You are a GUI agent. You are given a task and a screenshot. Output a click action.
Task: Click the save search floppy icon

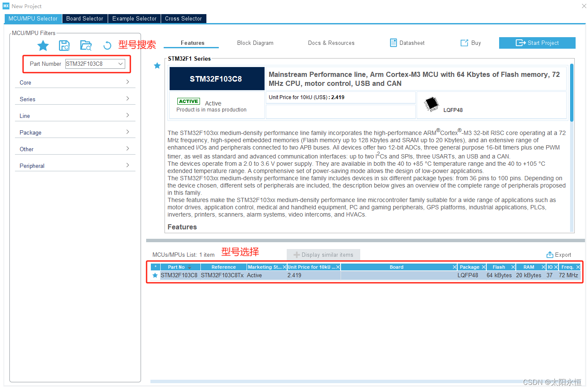tap(65, 45)
